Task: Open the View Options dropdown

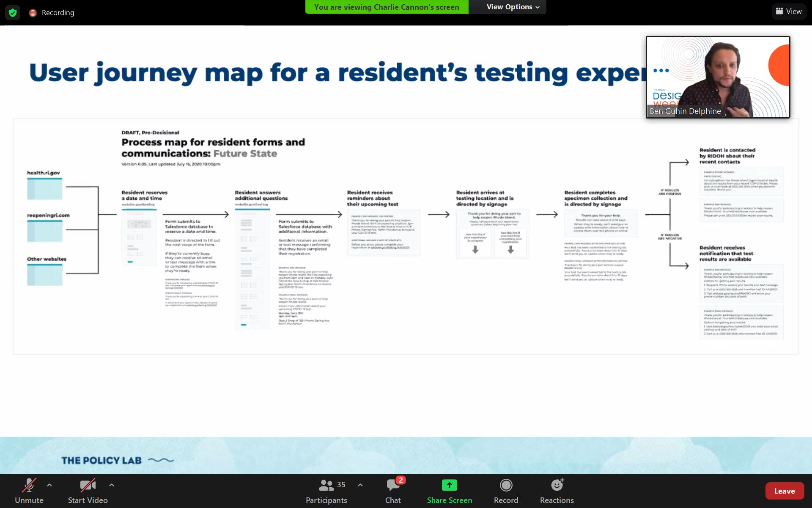Action: [513, 7]
